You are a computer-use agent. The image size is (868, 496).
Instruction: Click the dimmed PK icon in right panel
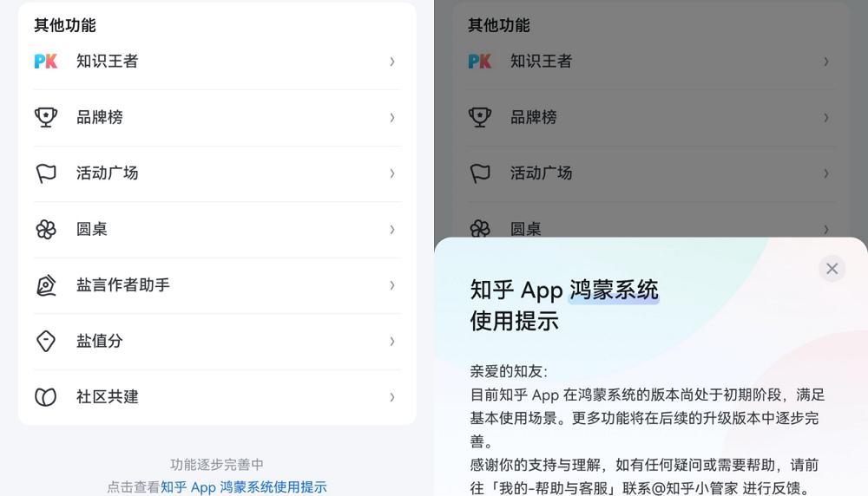point(479,61)
